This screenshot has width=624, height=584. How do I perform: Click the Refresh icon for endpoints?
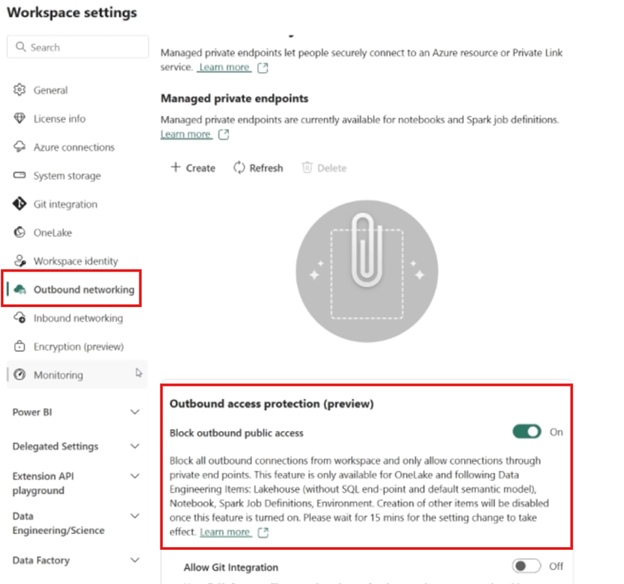point(240,168)
